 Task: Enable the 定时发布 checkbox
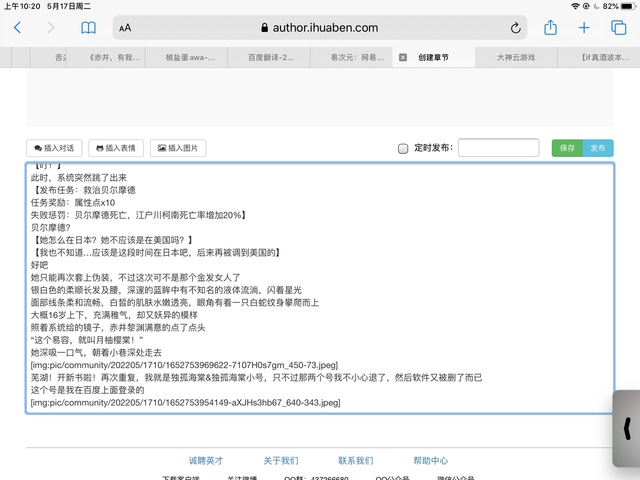tap(403, 148)
